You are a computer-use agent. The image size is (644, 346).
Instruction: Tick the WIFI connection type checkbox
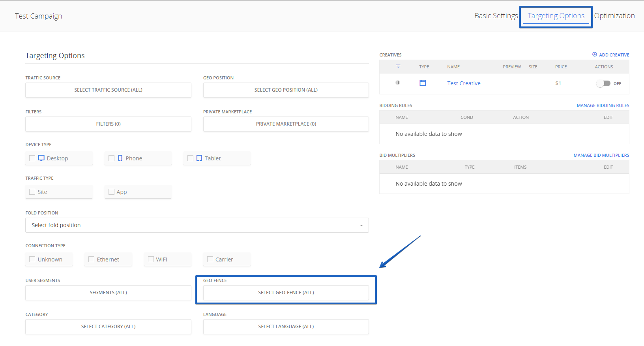(151, 259)
